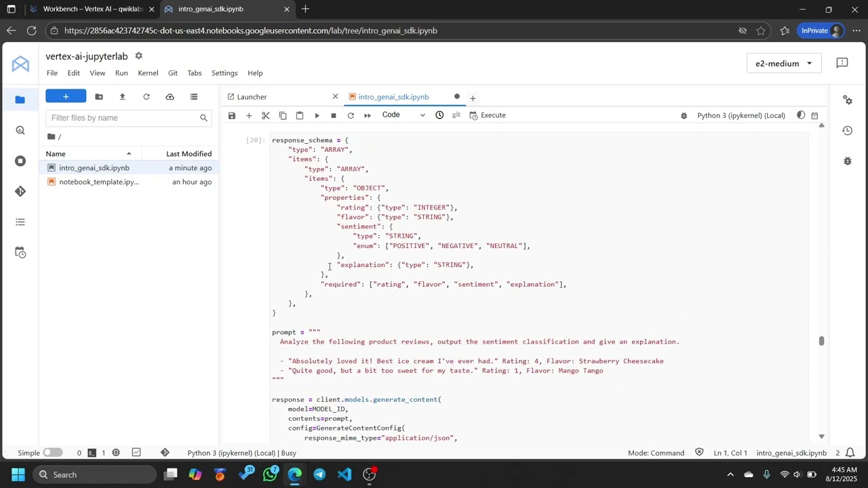Open the feedback chat icon at top right
Image resolution: width=868 pixels, height=488 pixels.
tap(842, 63)
